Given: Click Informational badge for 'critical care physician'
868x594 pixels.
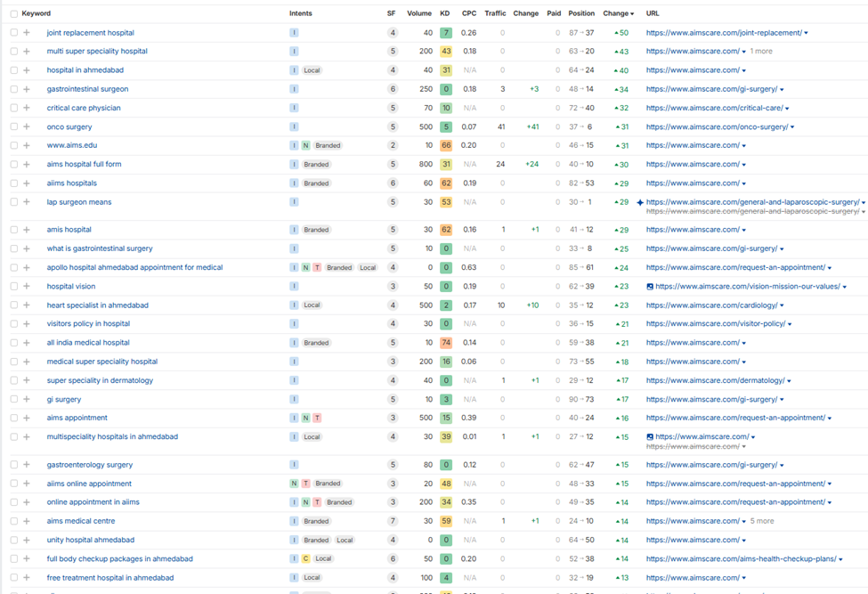Looking at the screenshot, I should [x=294, y=108].
